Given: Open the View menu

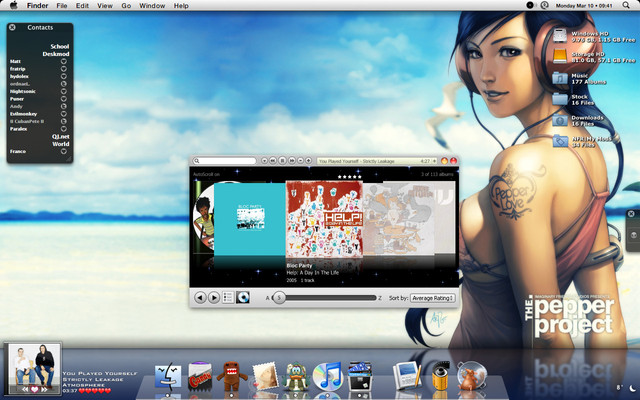Looking at the screenshot, I should pos(105,6).
